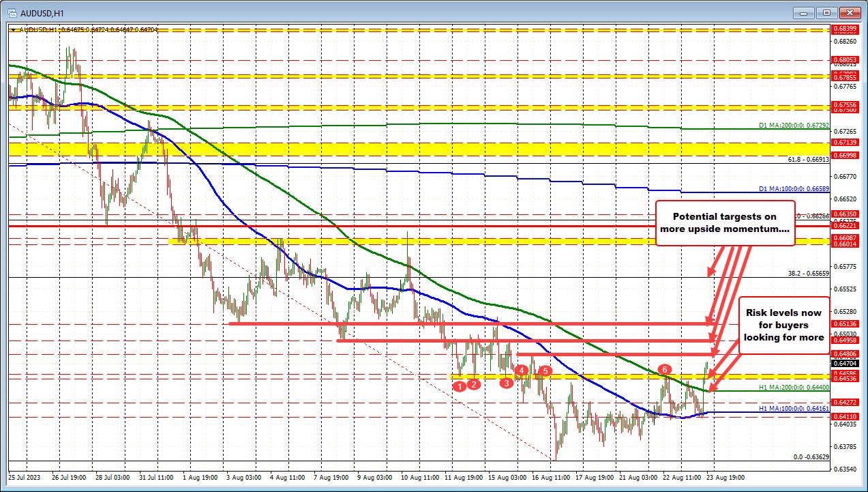Select the numbered marker 4 on the chart
The image size is (868, 492).
(522, 371)
